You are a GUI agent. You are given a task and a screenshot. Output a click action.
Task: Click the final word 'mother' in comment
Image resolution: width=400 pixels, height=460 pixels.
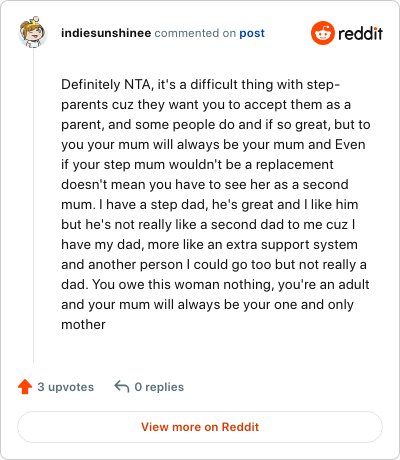click(x=83, y=324)
